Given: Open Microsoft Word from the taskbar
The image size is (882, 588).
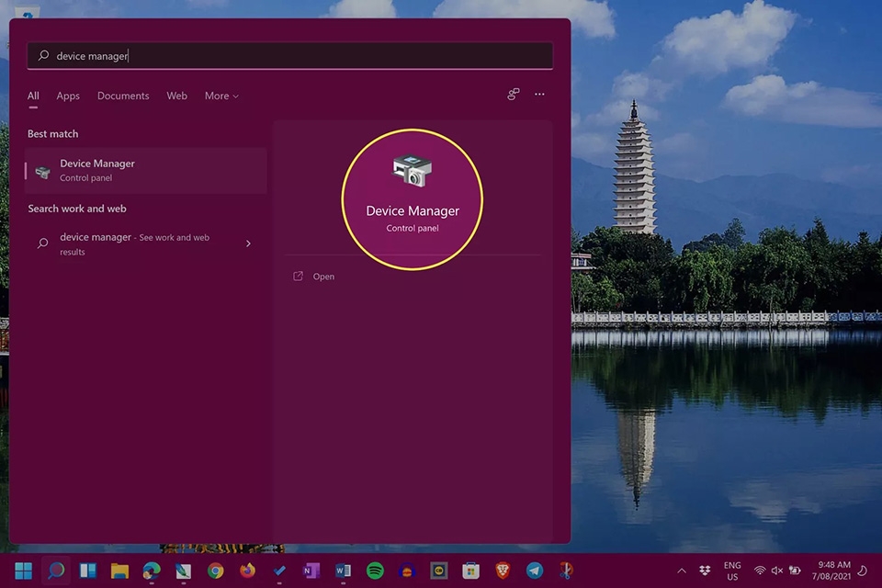Looking at the screenshot, I should (x=342, y=571).
